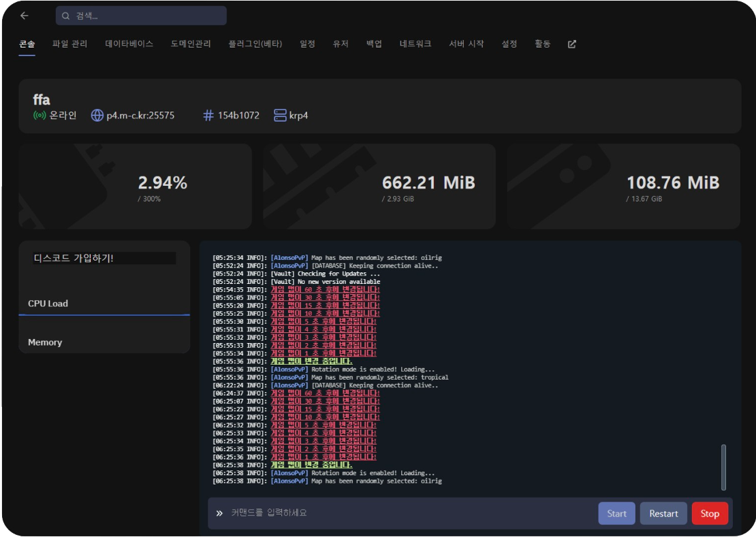Switch to the 파일 관리 tab
The width and height of the screenshot is (756, 537).
click(70, 44)
